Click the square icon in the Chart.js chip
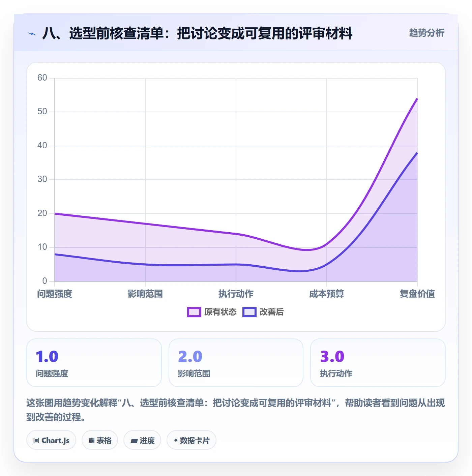 click(x=36, y=440)
